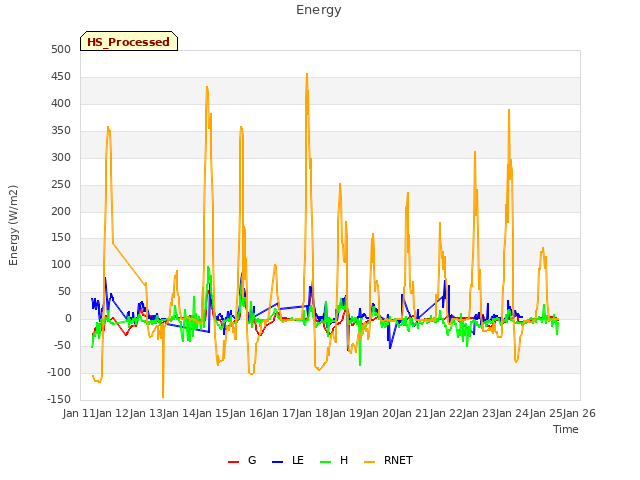Click the Jan 22 x-axis date label
Image resolution: width=640 pixels, height=480 pixels.
(446, 413)
